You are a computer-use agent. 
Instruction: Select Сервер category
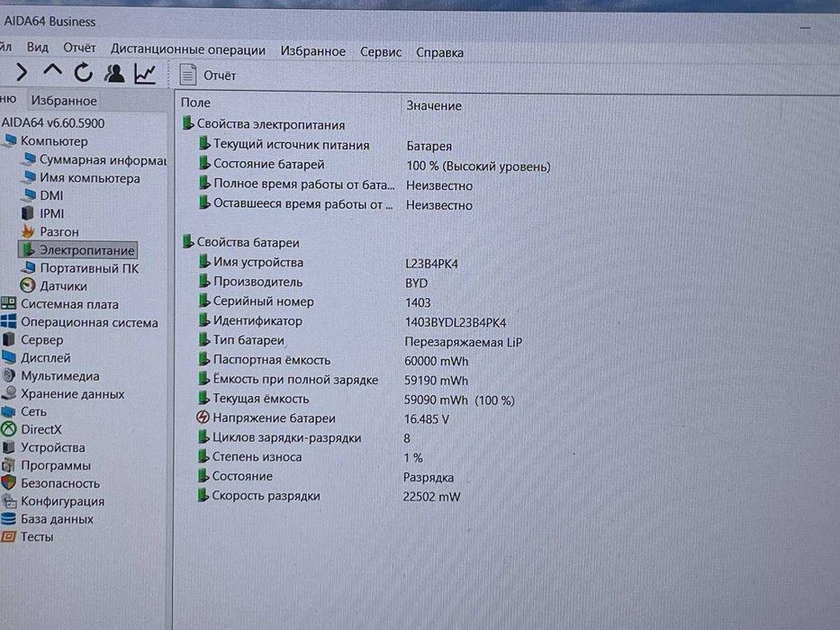point(32,339)
